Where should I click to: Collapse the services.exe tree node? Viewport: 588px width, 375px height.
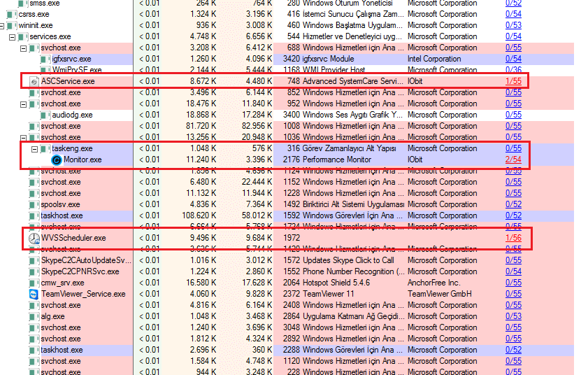[x=13, y=37]
